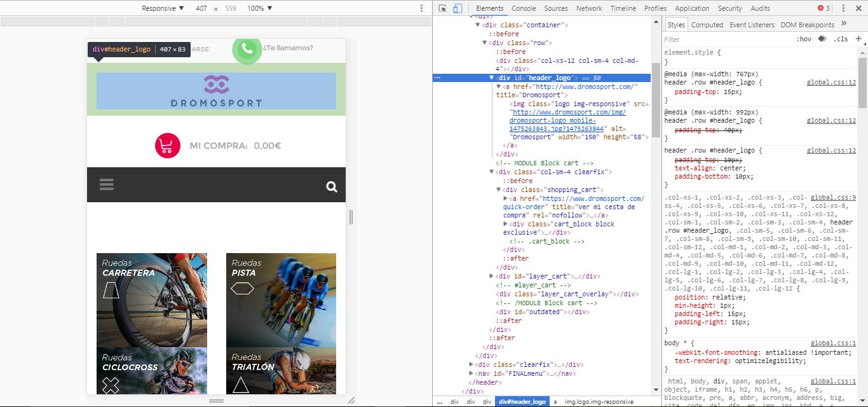Open the Responsive device dropdown
Screen dimensions: 868x407
coord(163,8)
